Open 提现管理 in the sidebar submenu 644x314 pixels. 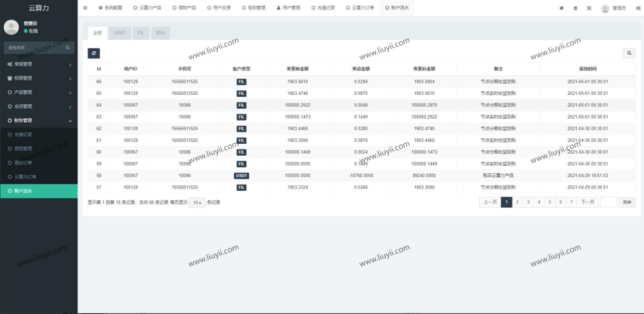[x=39, y=148]
